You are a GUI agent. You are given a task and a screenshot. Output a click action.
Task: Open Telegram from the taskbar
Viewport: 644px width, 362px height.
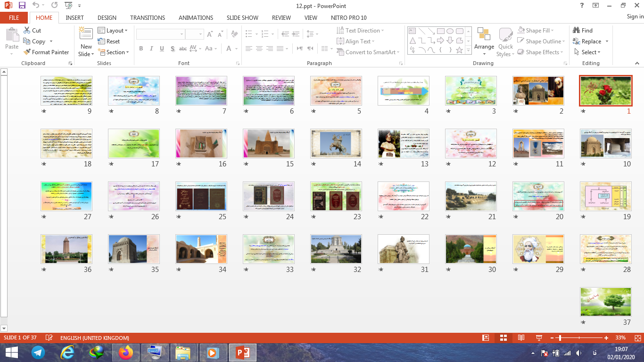[38, 352]
